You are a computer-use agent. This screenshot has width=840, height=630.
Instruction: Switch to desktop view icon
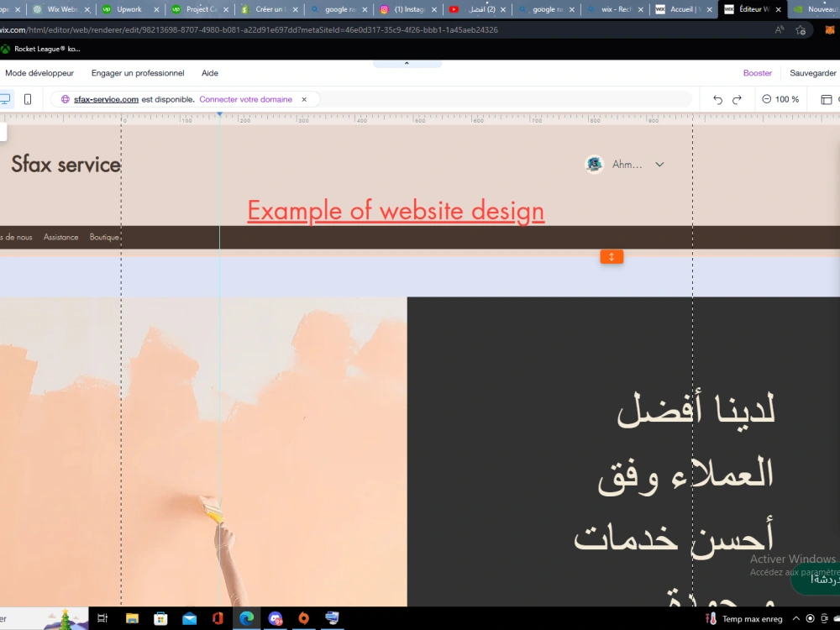(5, 99)
